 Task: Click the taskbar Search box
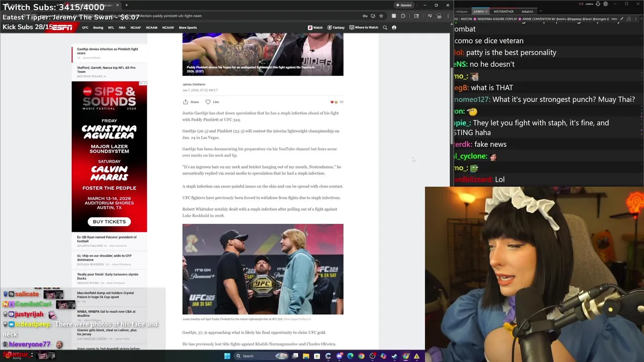coord(261,356)
